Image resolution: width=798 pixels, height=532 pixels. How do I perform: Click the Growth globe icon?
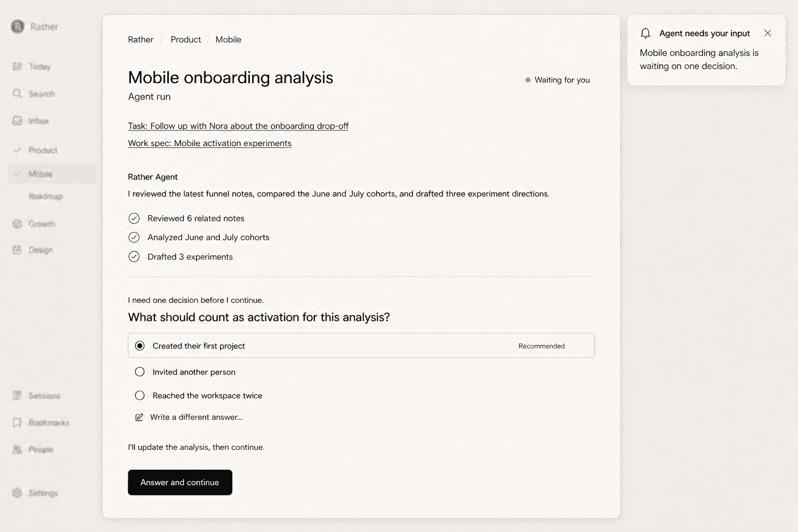point(17,224)
